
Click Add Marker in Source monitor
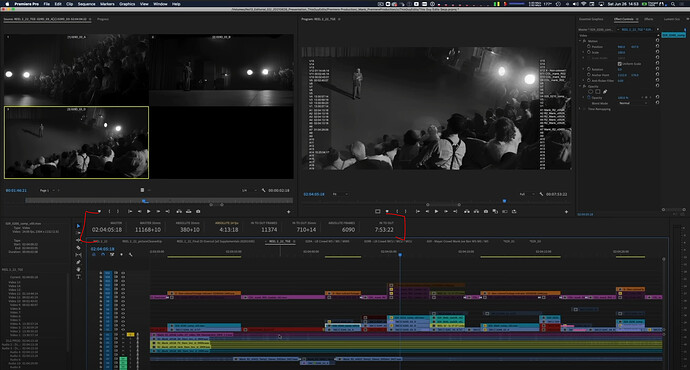point(99,212)
